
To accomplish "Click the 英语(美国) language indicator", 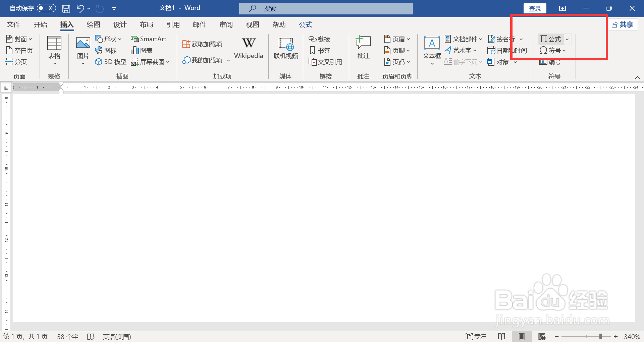I will [x=117, y=337].
